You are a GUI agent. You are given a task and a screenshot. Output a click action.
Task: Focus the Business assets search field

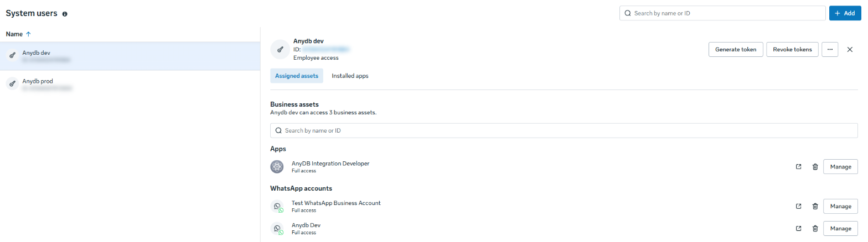564,130
